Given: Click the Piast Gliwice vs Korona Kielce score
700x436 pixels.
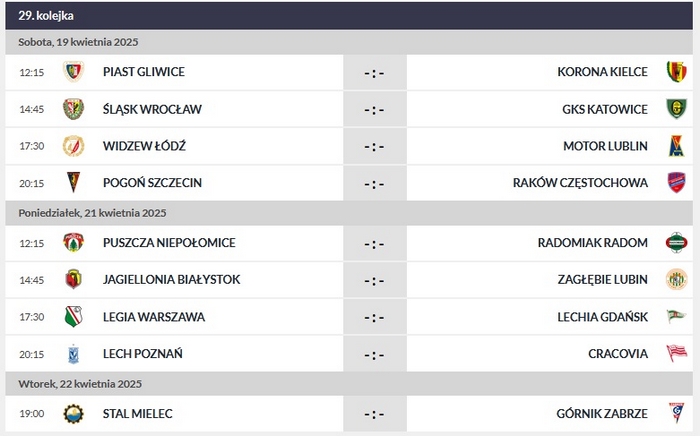Looking at the screenshot, I should coord(374,72).
